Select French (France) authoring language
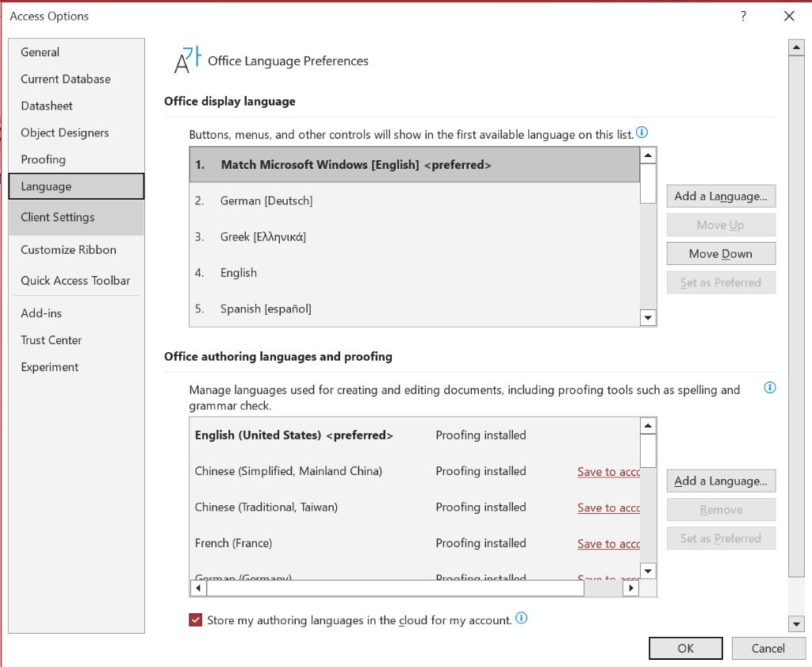 pos(415,543)
